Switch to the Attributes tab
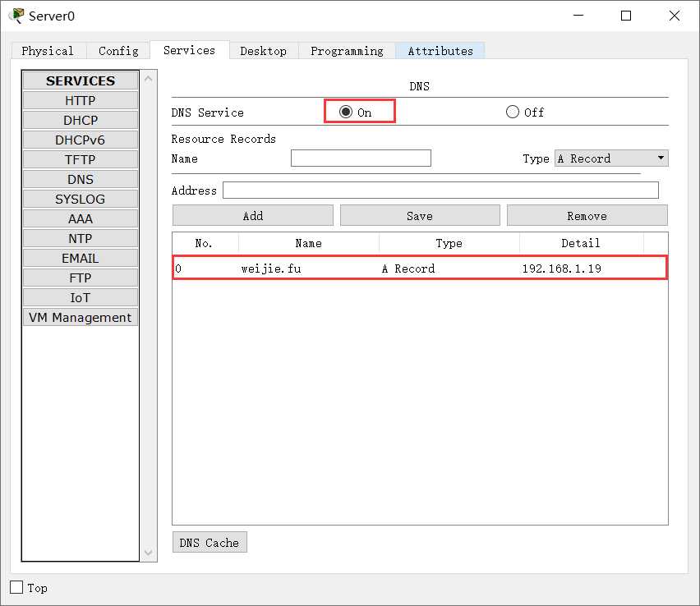The width and height of the screenshot is (700, 606). (440, 51)
